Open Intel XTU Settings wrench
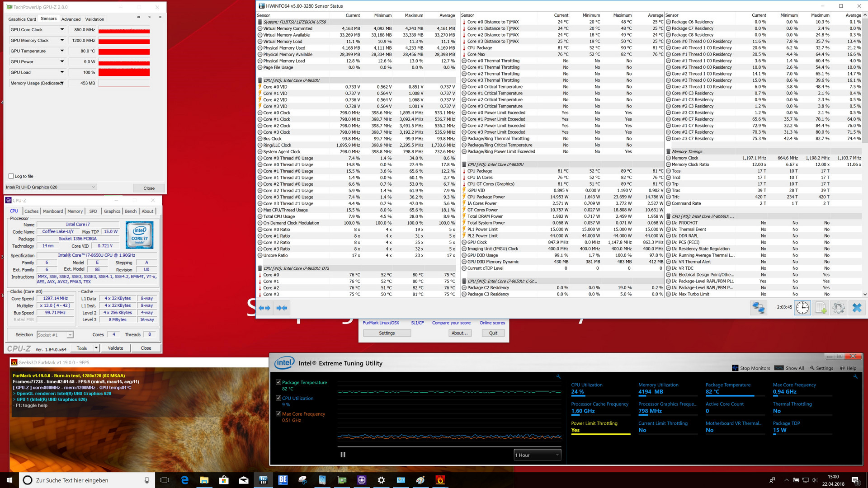The height and width of the screenshot is (488, 868). 821,368
